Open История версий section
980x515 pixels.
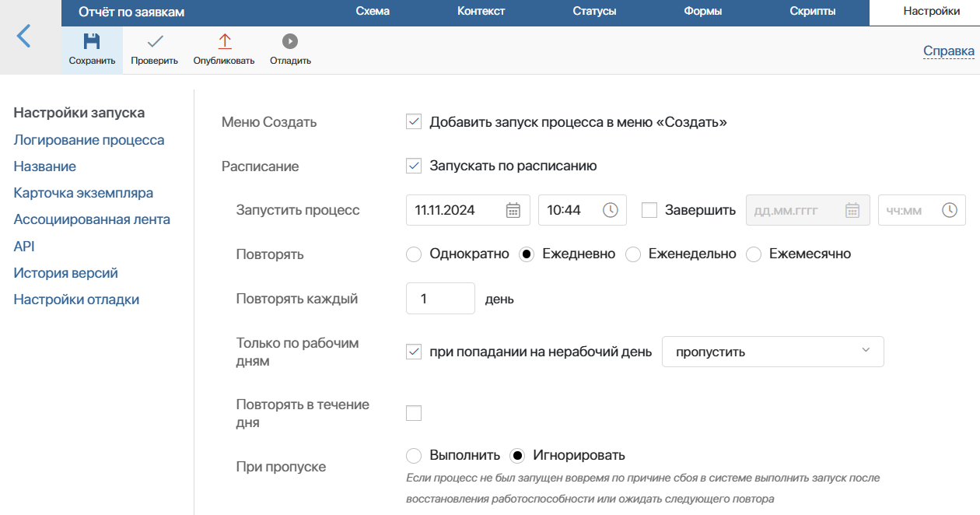tap(65, 273)
